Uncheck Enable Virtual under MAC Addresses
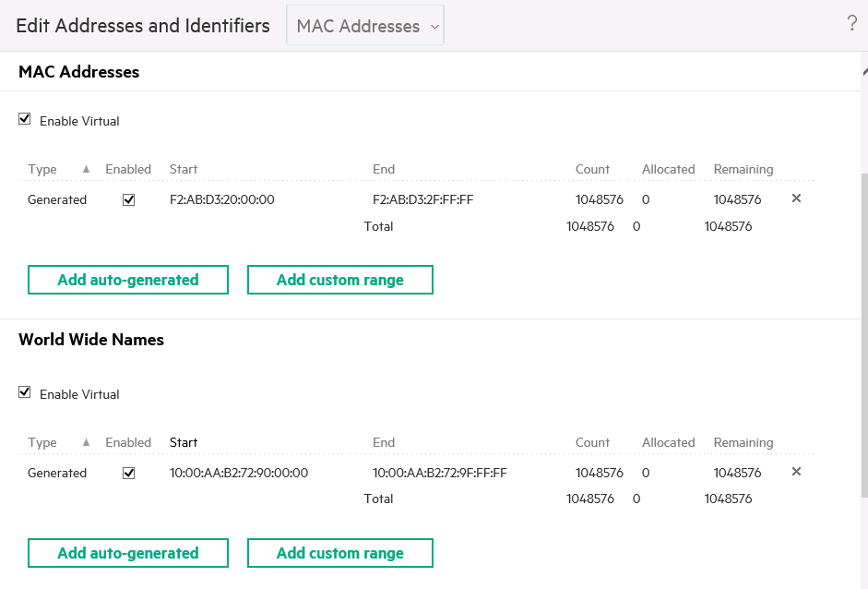Viewport: 868px width, 589px height. [x=24, y=119]
